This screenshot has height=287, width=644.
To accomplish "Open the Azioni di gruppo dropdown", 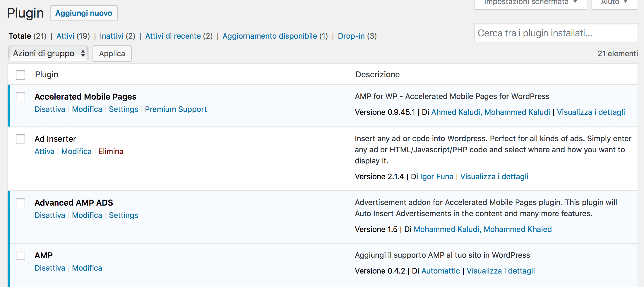I will click(x=48, y=53).
